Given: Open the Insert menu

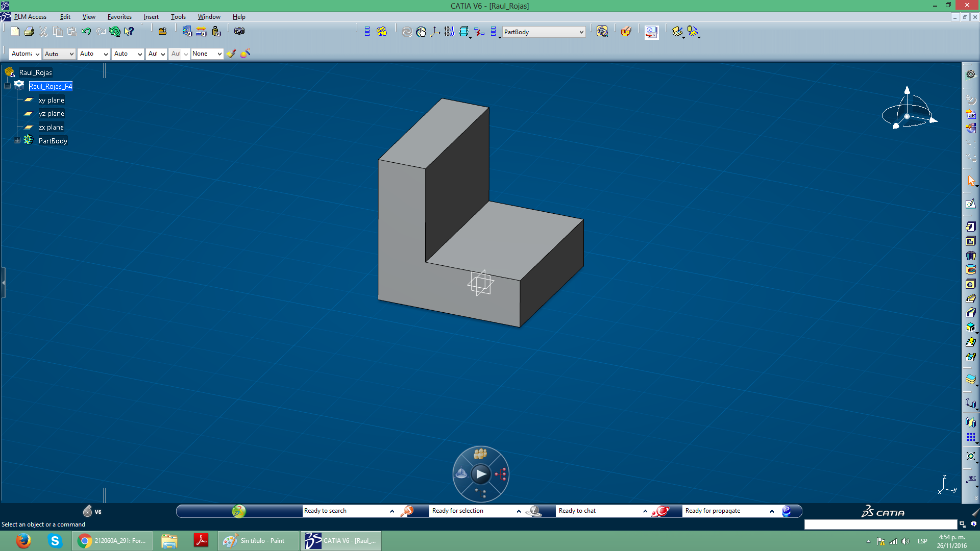Looking at the screenshot, I should click(x=151, y=17).
